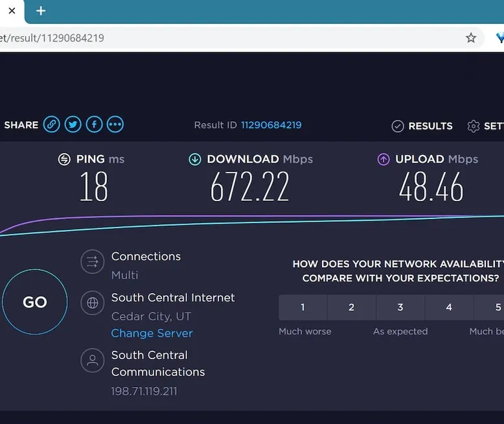Rate network availability as 5
504x424 pixels.
[489, 307]
